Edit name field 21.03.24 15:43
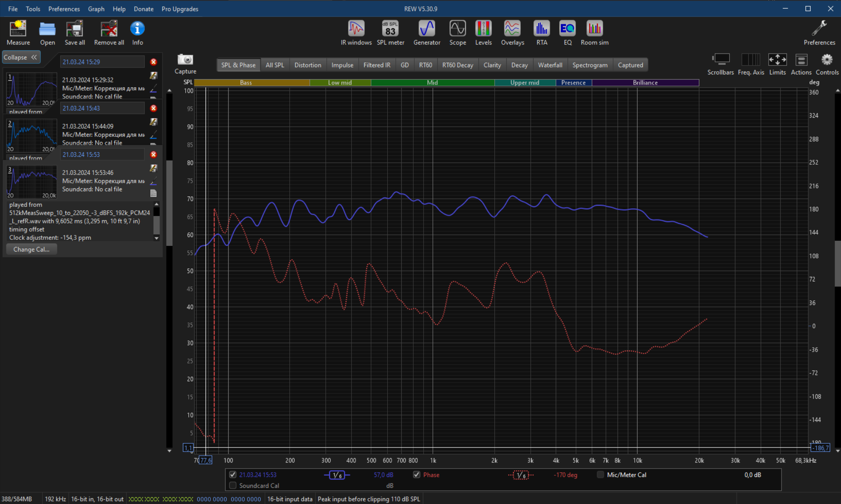 102,108
